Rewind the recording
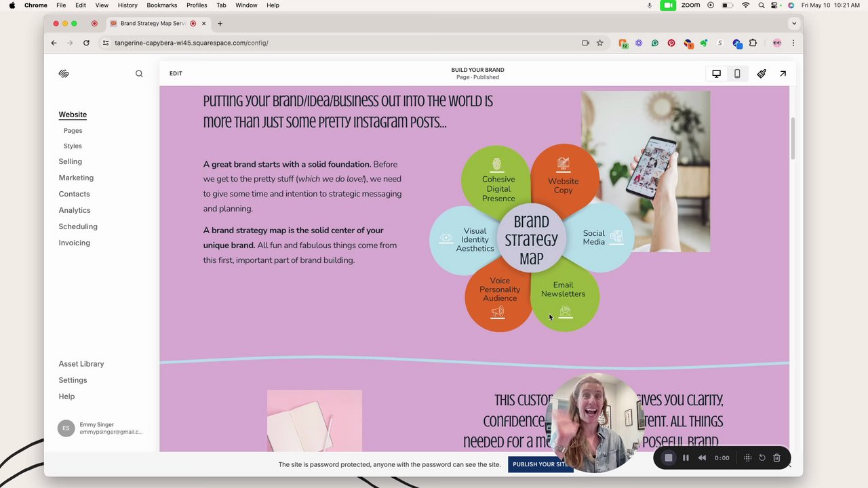This screenshot has height=488, width=868. (x=702, y=457)
